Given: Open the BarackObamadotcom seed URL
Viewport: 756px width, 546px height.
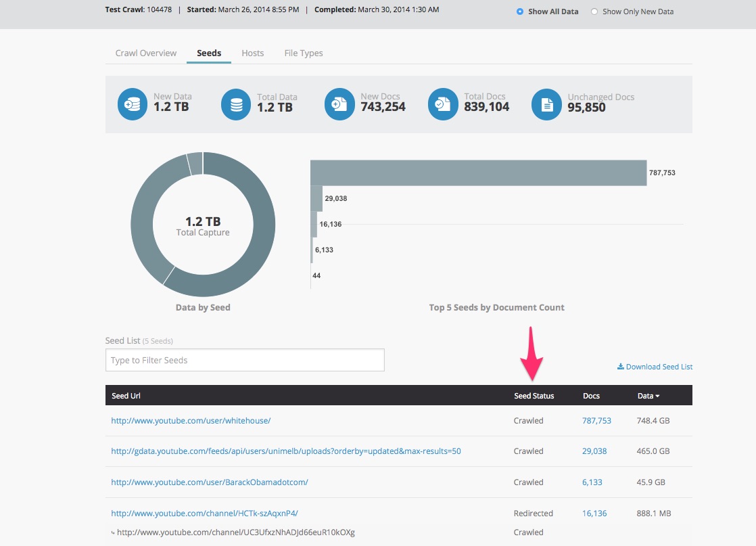Looking at the screenshot, I should [210, 482].
